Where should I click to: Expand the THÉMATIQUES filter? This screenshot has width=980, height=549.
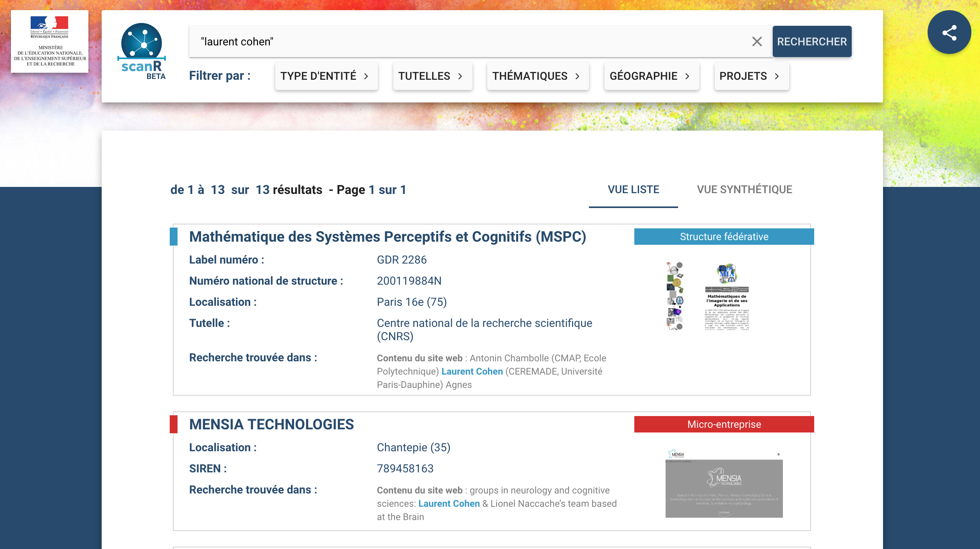click(538, 76)
